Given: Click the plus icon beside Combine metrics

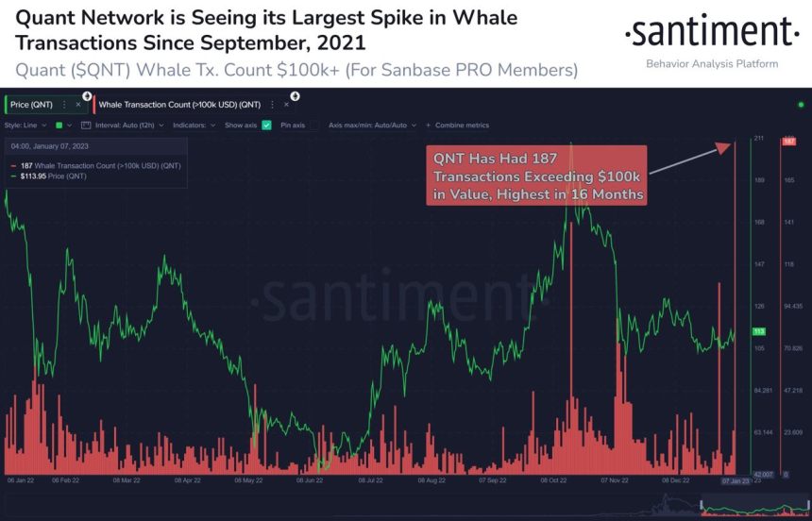Looking at the screenshot, I should [x=429, y=126].
